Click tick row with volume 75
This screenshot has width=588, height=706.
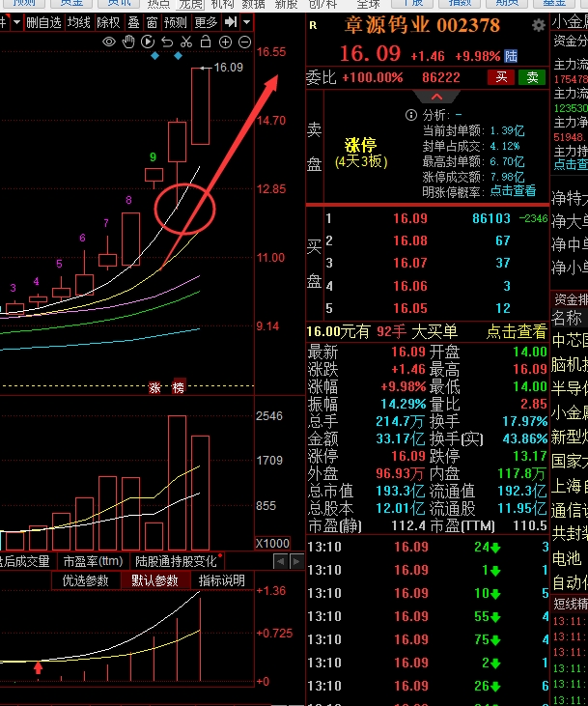[x=428, y=639]
